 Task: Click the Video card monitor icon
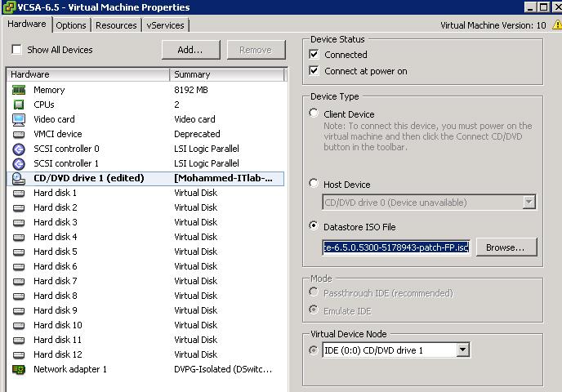(19, 119)
